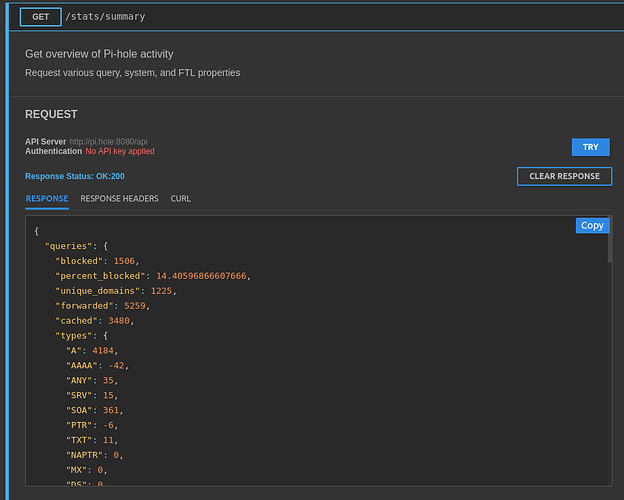Click the 'No API key applied' text
This screenshot has width=624, height=500.
coord(120,151)
